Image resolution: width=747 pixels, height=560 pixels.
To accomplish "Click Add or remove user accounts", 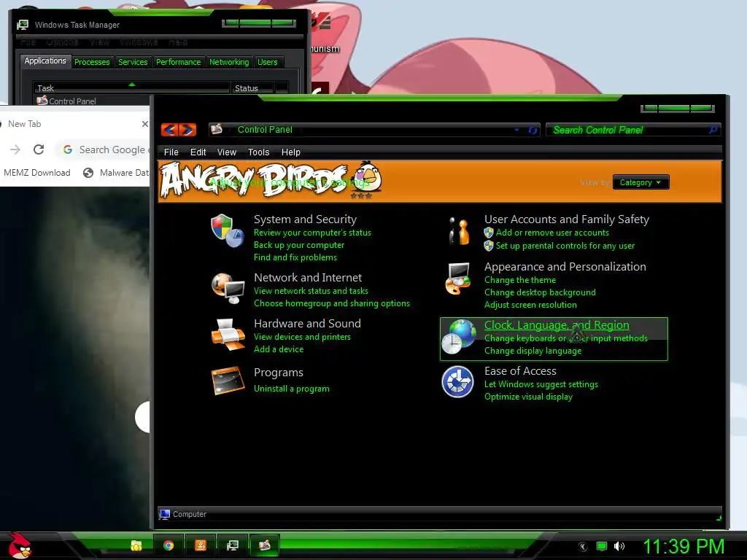I will (552, 233).
